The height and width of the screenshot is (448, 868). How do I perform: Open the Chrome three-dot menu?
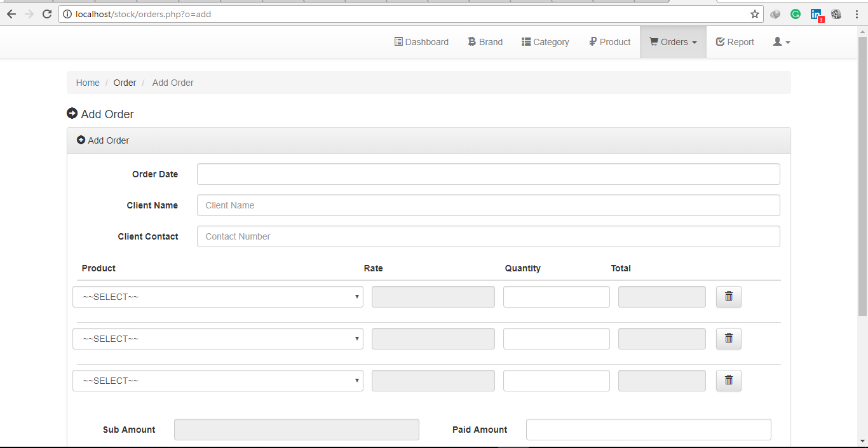click(857, 14)
